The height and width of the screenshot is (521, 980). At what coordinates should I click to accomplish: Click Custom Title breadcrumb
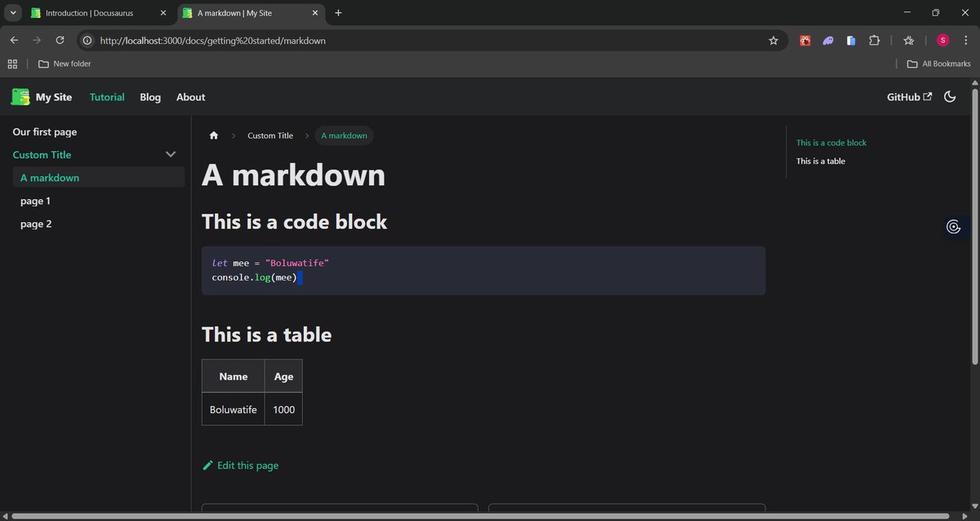click(270, 136)
